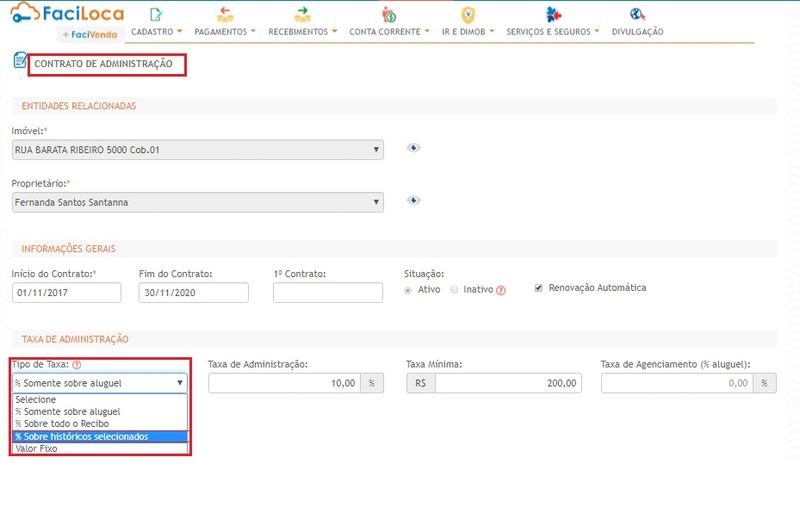View Imóvel details with eye icon
Image resolution: width=800 pixels, height=519 pixels.
(413, 148)
